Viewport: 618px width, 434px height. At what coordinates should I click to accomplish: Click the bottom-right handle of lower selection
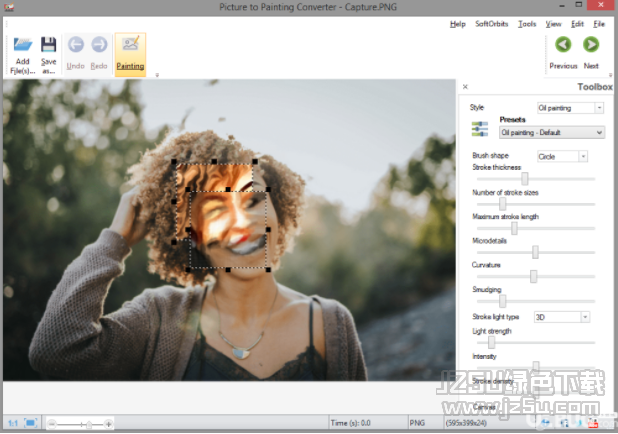click(x=268, y=270)
